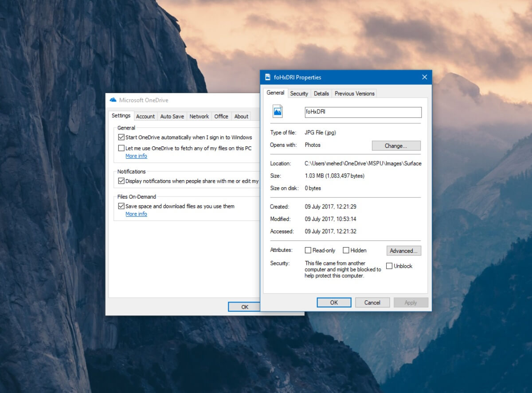The image size is (532, 393).
Task: Toggle Start OneDrive automatically checkbox
Action: pos(121,138)
